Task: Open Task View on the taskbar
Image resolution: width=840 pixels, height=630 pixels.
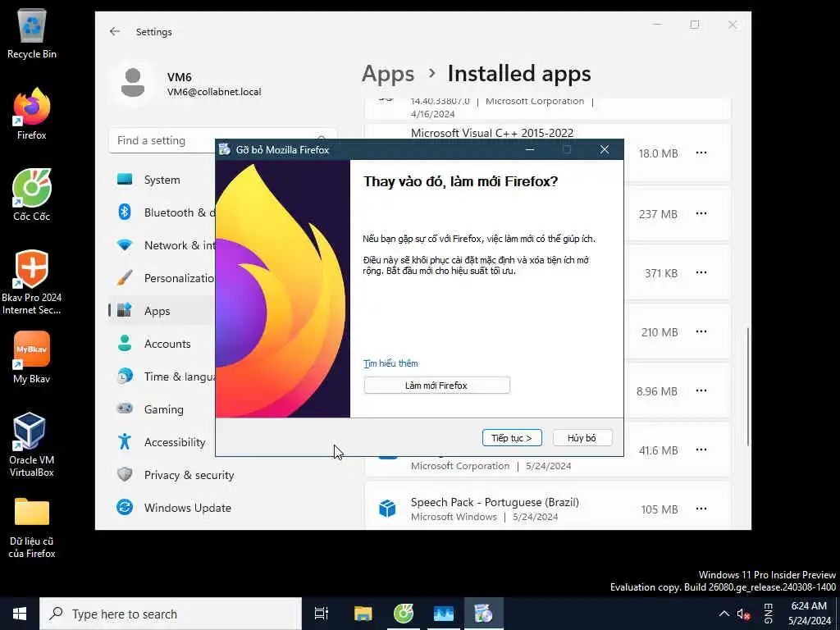Action: [321, 614]
